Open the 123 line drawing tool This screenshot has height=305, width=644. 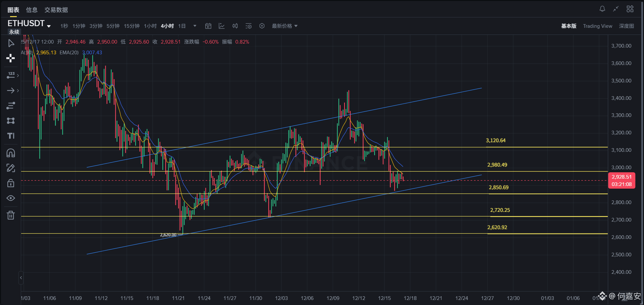click(11, 75)
